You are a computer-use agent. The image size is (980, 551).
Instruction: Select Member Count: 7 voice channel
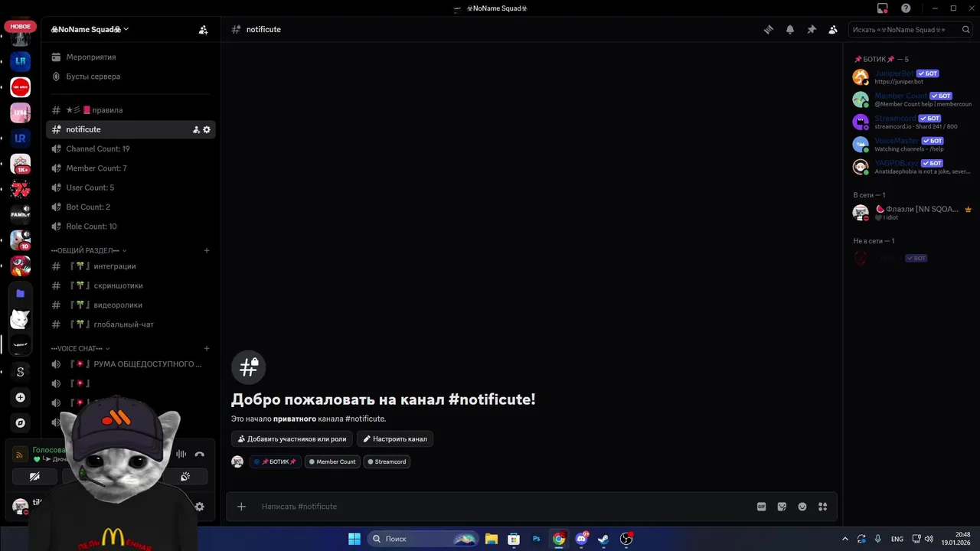pyautogui.click(x=130, y=168)
